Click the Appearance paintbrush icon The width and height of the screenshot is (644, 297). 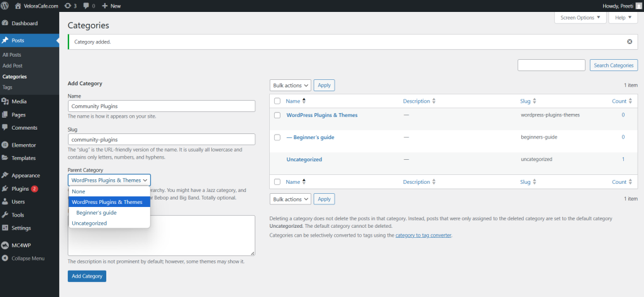coord(5,176)
